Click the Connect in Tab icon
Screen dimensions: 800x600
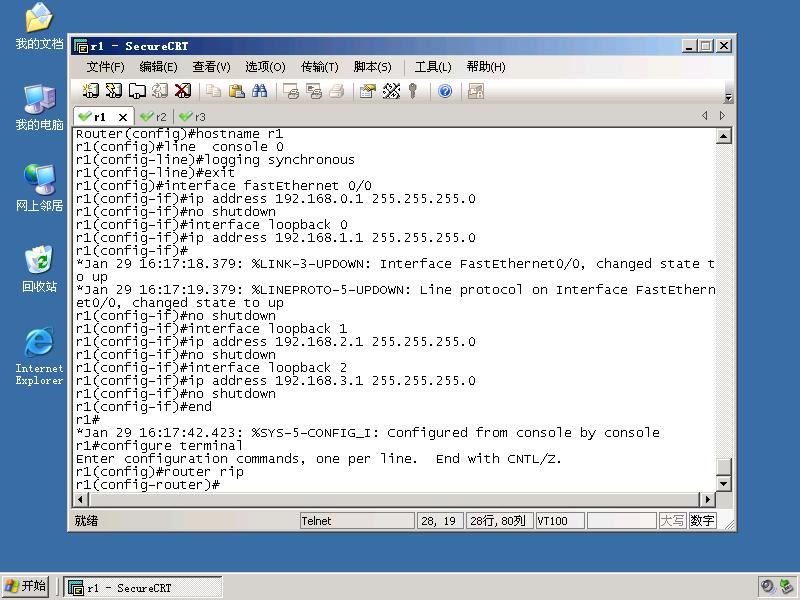click(x=137, y=91)
